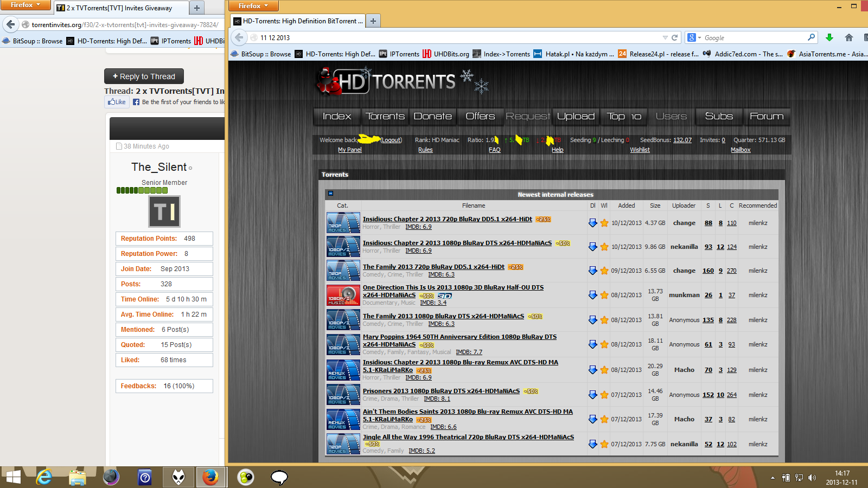Open Mailbox link

(x=741, y=150)
